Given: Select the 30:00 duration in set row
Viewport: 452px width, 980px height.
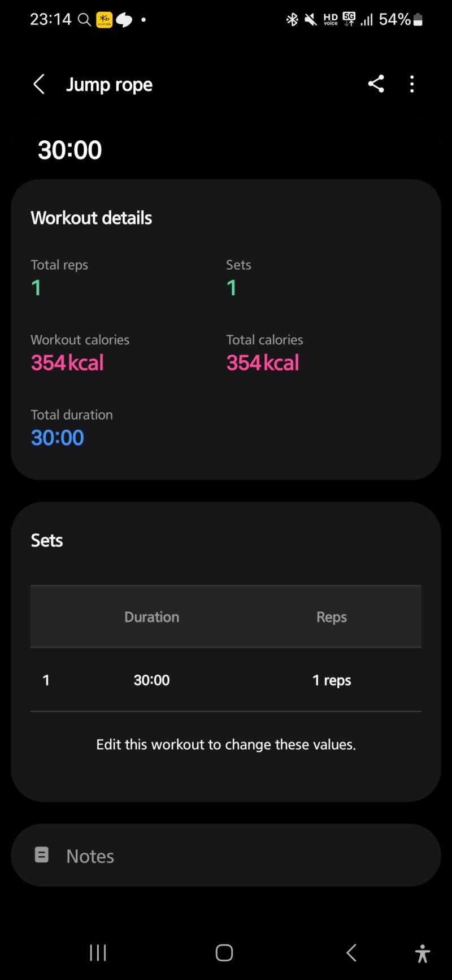Looking at the screenshot, I should point(151,680).
